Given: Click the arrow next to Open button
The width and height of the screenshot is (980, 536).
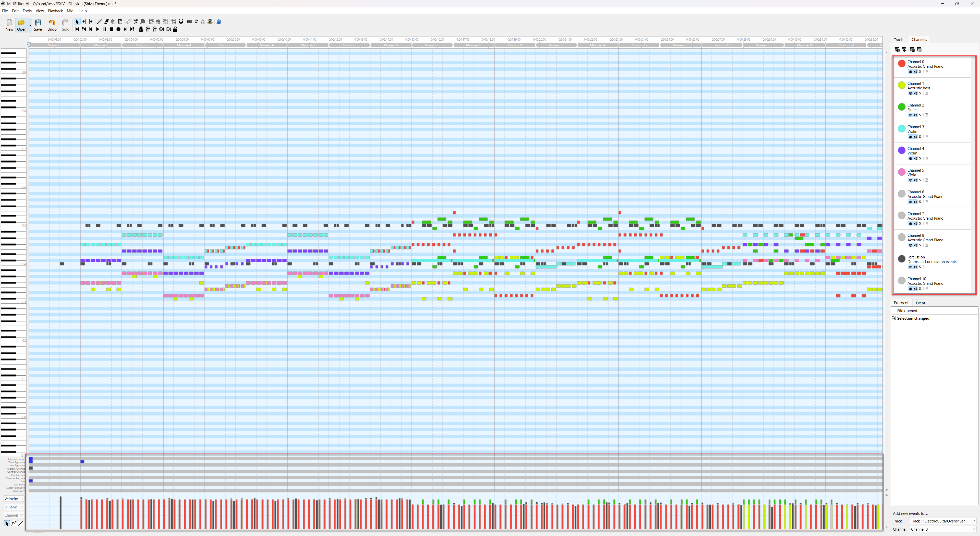Looking at the screenshot, I should click(x=30, y=26).
